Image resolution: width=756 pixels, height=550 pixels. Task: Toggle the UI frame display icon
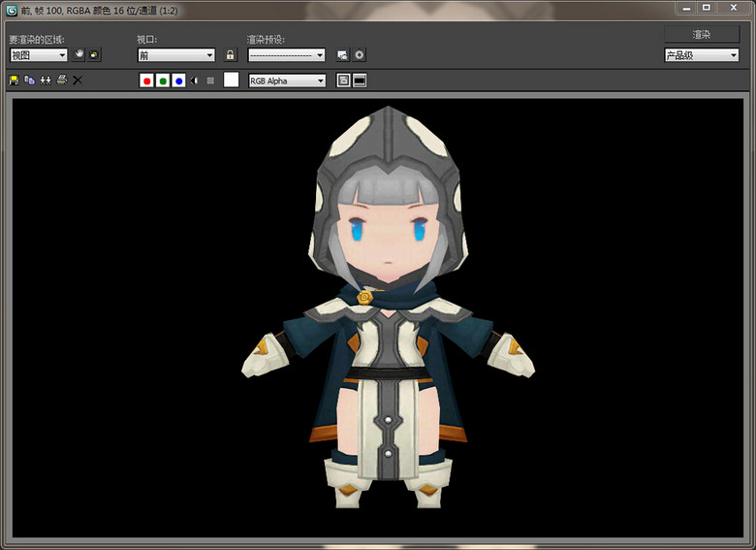point(360,81)
